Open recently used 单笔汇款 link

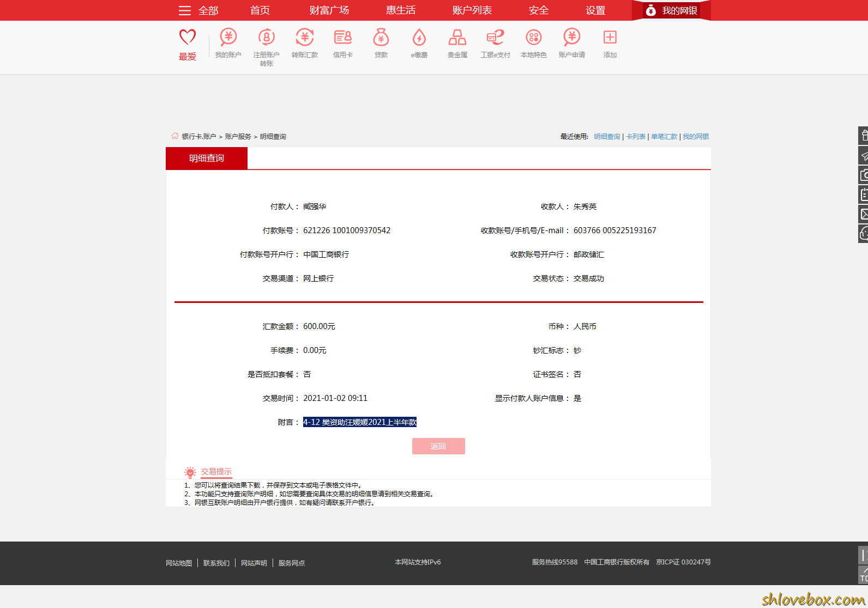[x=664, y=137]
